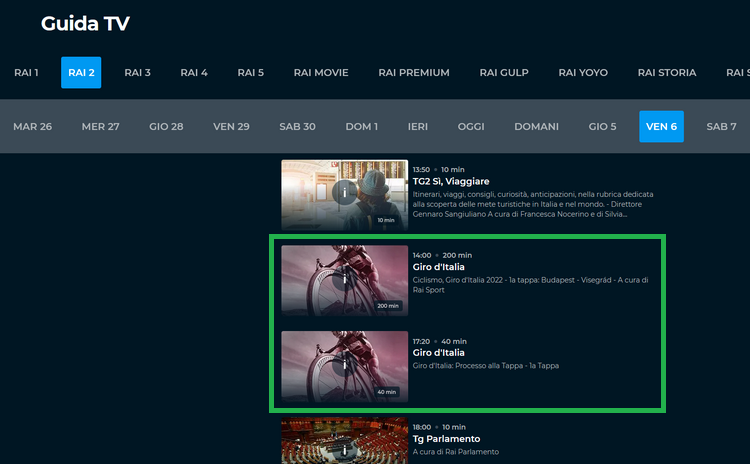Viewport: 750px width, 464px height.
Task: Click the 'Processo alla Tappa - 1a Tappa' description
Action: tap(485, 365)
